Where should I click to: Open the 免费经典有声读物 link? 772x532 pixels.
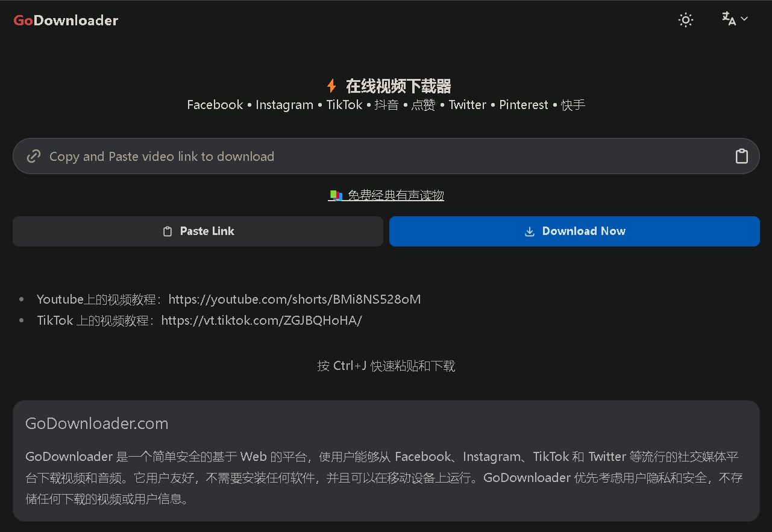click(386, 195)
